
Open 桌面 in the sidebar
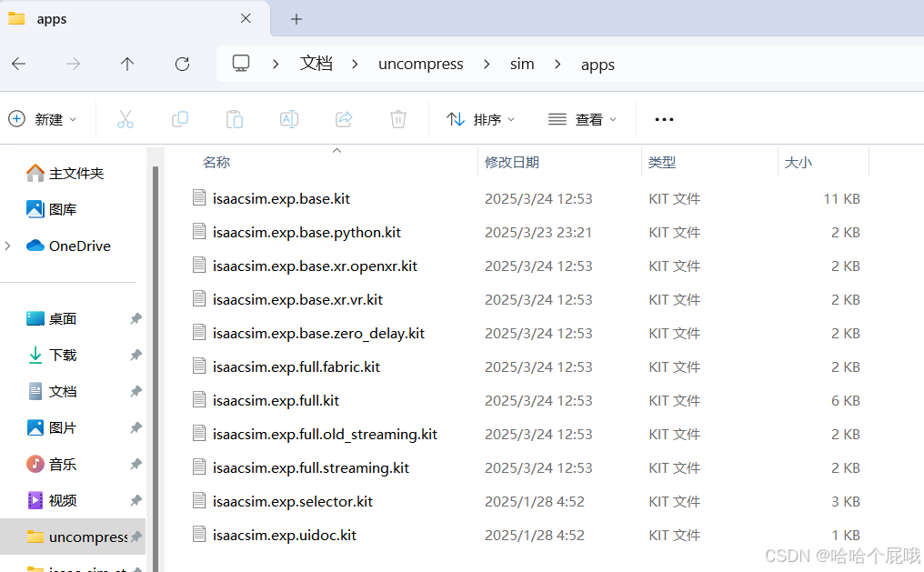point(51,318)
